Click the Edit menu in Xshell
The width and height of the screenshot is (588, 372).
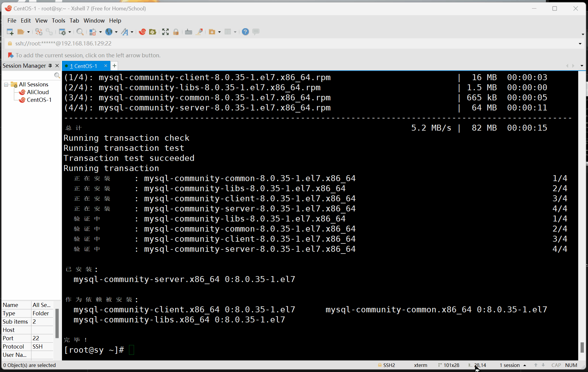coord(25,20)
